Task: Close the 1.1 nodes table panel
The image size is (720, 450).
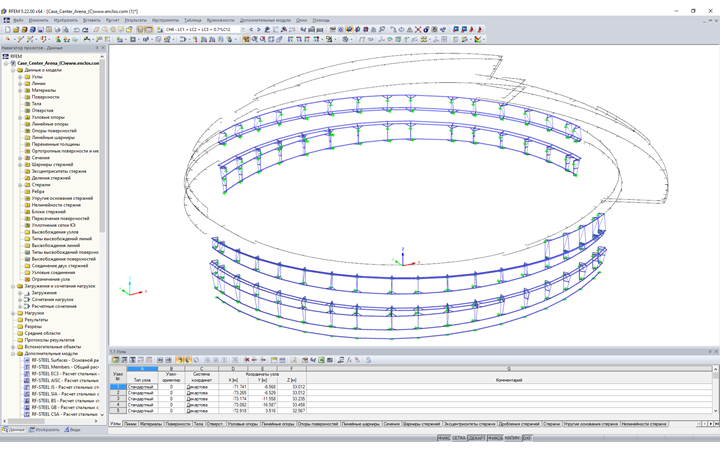Action: tap(716, 351)
